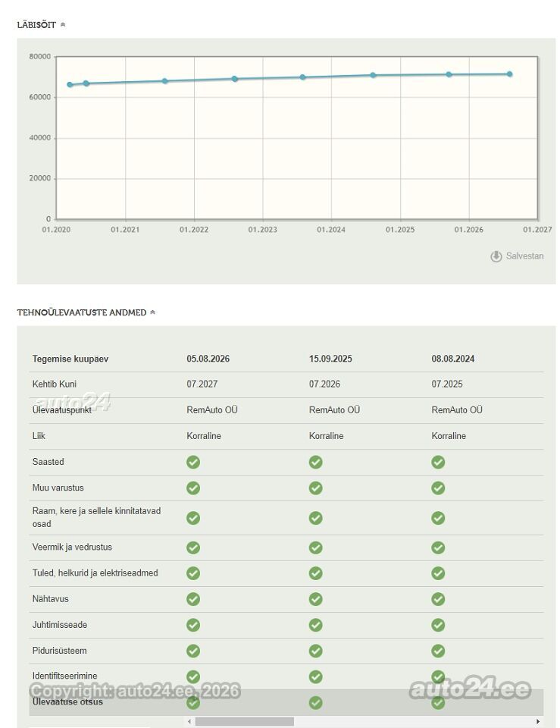Collapse the Tehnoülevaatuste andmed section chevron
Viewport: 560px width, 728px height.
(x=152, y=312)
